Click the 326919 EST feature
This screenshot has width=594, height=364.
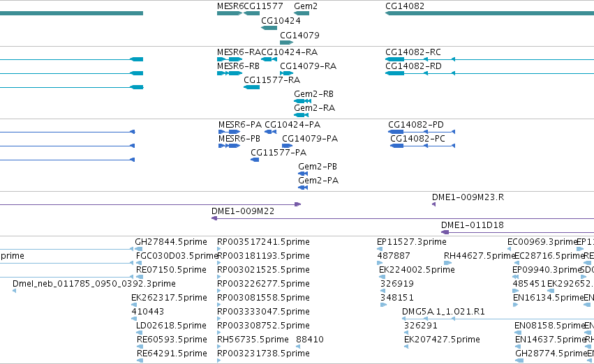(x=383, y=291)
